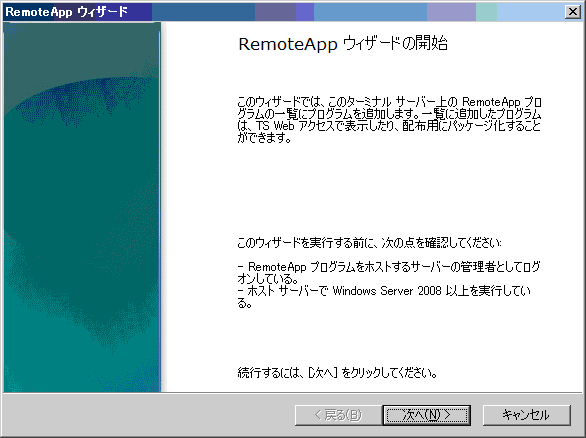Click the 続行するには instruction line

coord(337,373)
